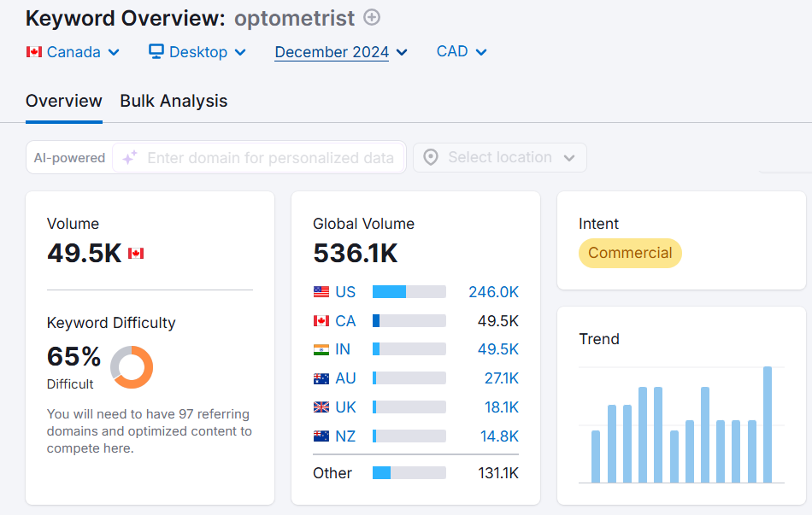Open the Commercial intent label
The image size is (812, 515).
630,253
